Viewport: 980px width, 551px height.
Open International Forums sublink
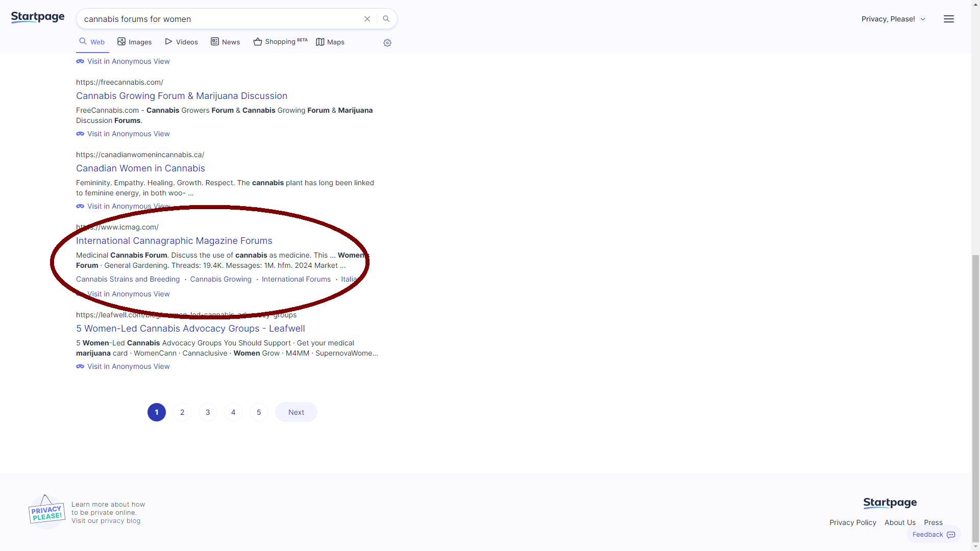(x=296, y=279)
